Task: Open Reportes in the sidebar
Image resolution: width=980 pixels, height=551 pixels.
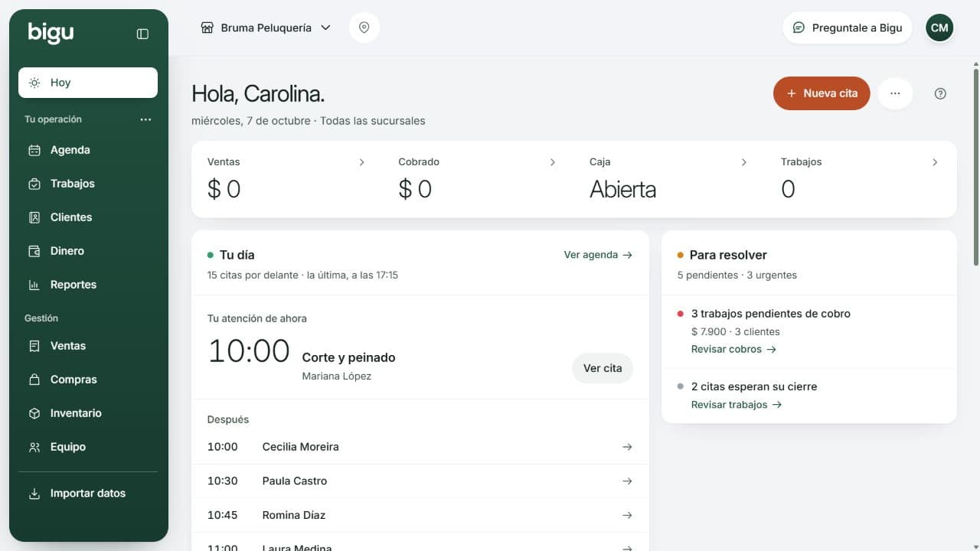Action: (88, 285)
